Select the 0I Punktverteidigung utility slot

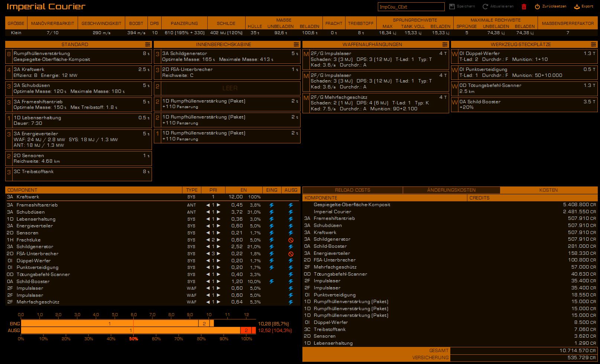(x=524, y=72)
